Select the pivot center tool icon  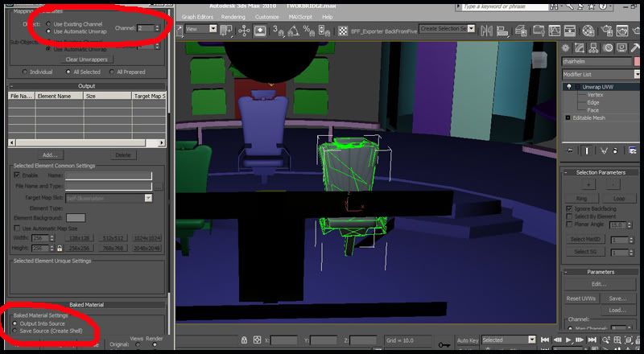[226, 31]
